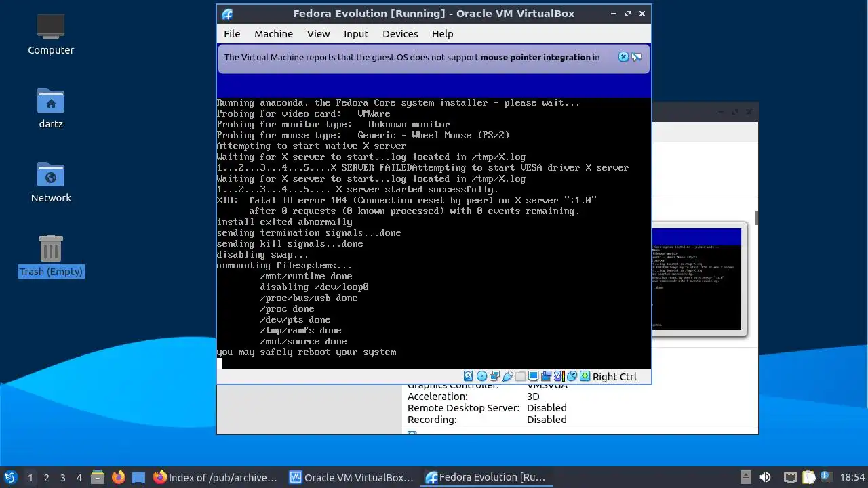
Task: Switch to workspace 4
Action: click(x=79, y=477)
